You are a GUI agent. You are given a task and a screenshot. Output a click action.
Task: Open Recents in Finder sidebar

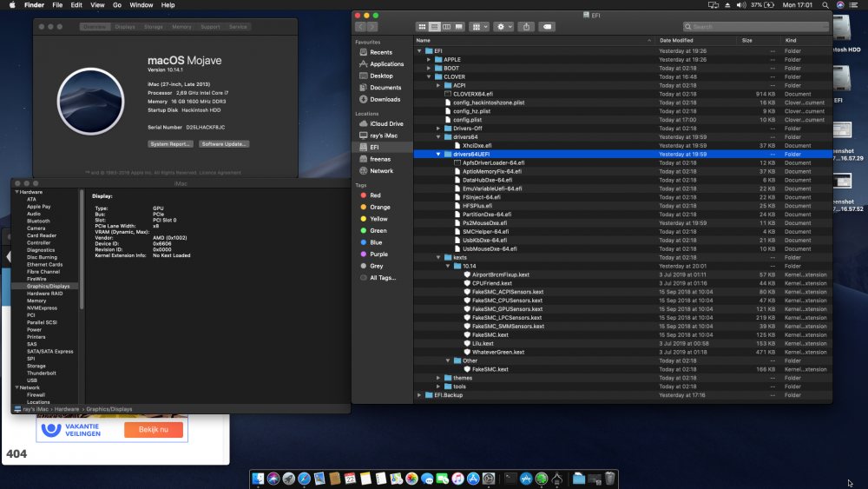click(x=381, y=52)
